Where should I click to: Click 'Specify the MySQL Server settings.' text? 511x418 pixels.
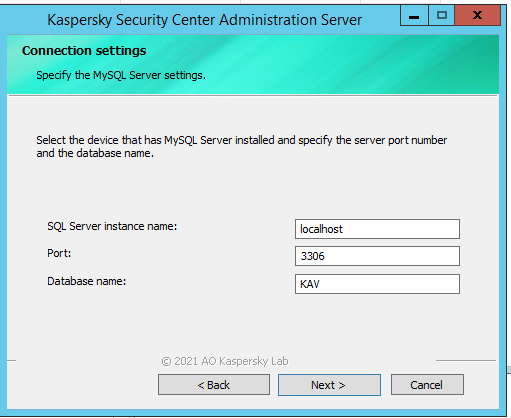[121, 75]
